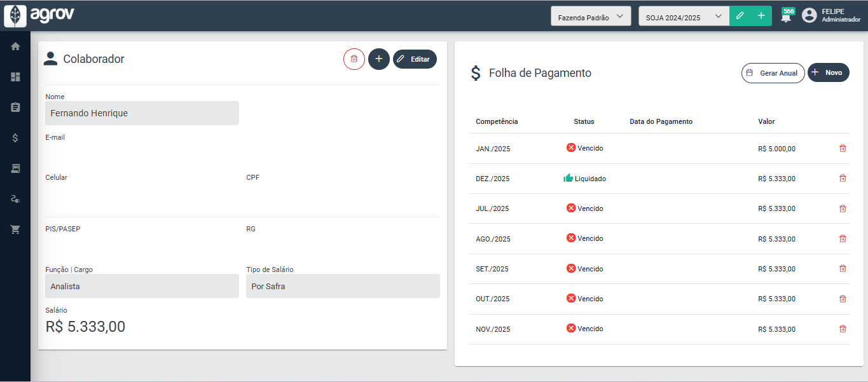
Task: Click the Novo payroll button
Action: 828,73
